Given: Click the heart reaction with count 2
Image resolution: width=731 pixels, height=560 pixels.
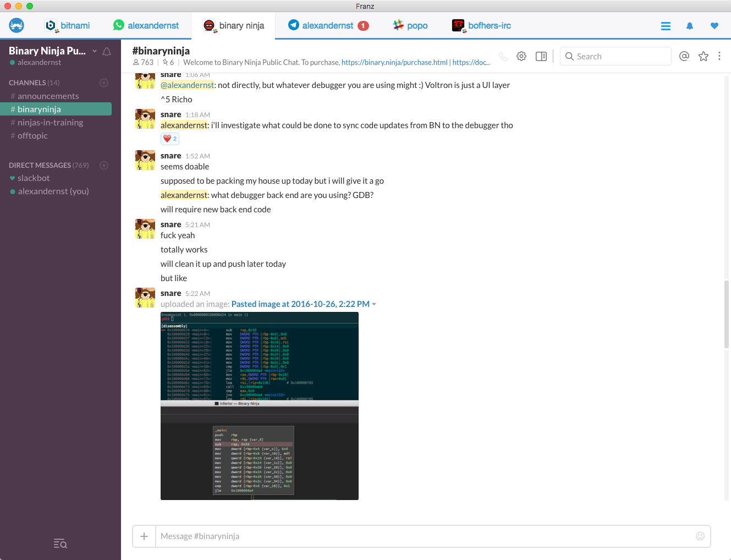Looking at the screenshot, I should (x=170, y=139).
